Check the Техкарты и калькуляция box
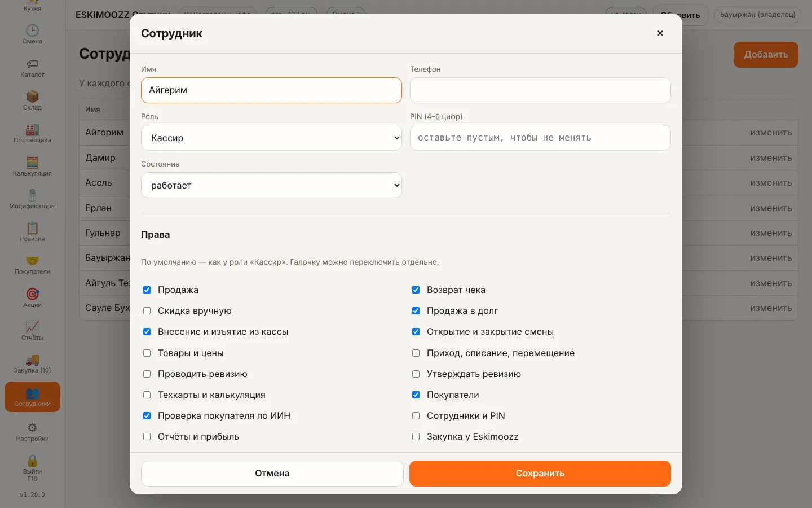The width and height of the screenshot is (812, 508). click(x=147, y=395)
